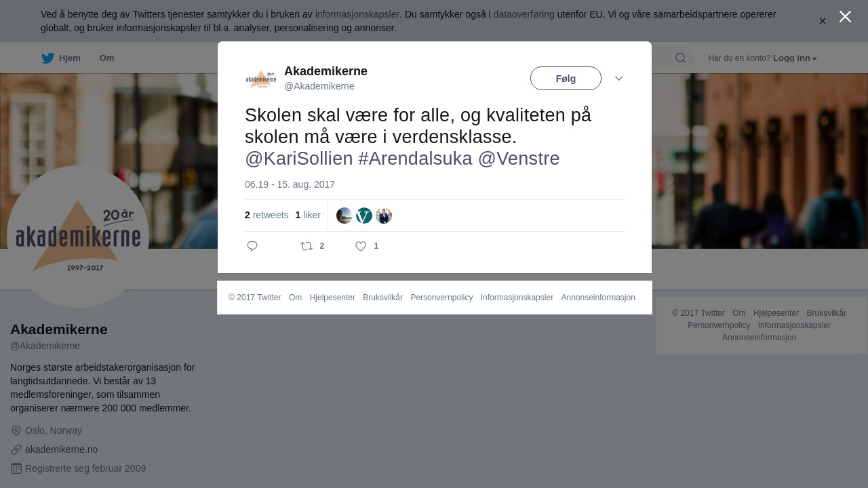Click the search magnifier icon
This screenshot has height=488, width=868.
pos(680,58)
